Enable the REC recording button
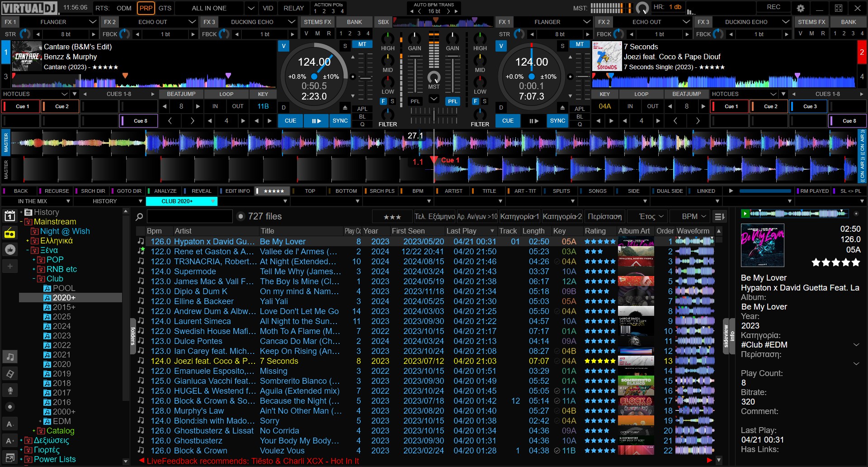868x467 pixels. [x=774, y=7]
